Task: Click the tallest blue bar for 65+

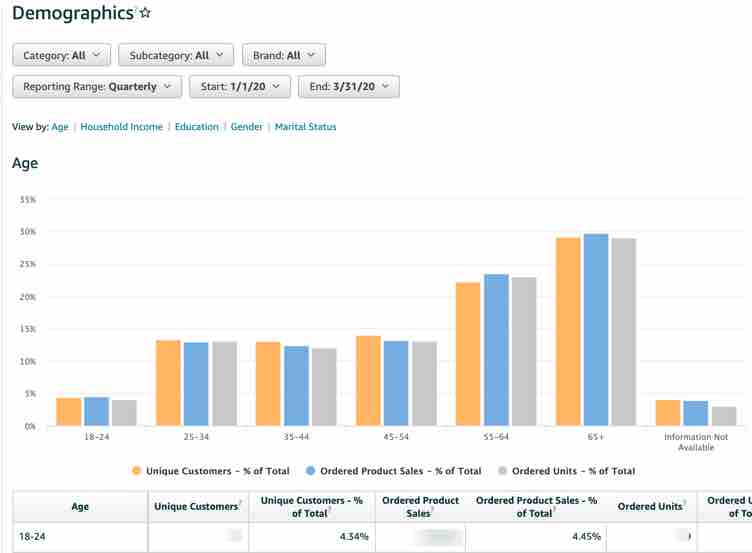Action: tap(596, 330)
